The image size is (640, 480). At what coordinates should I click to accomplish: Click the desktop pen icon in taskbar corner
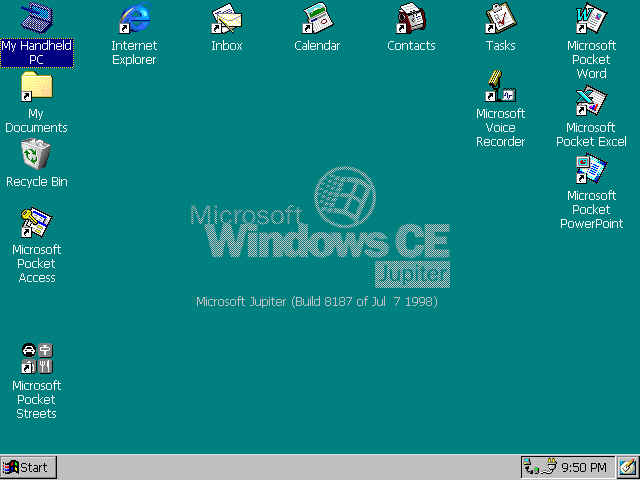(627, 467)
